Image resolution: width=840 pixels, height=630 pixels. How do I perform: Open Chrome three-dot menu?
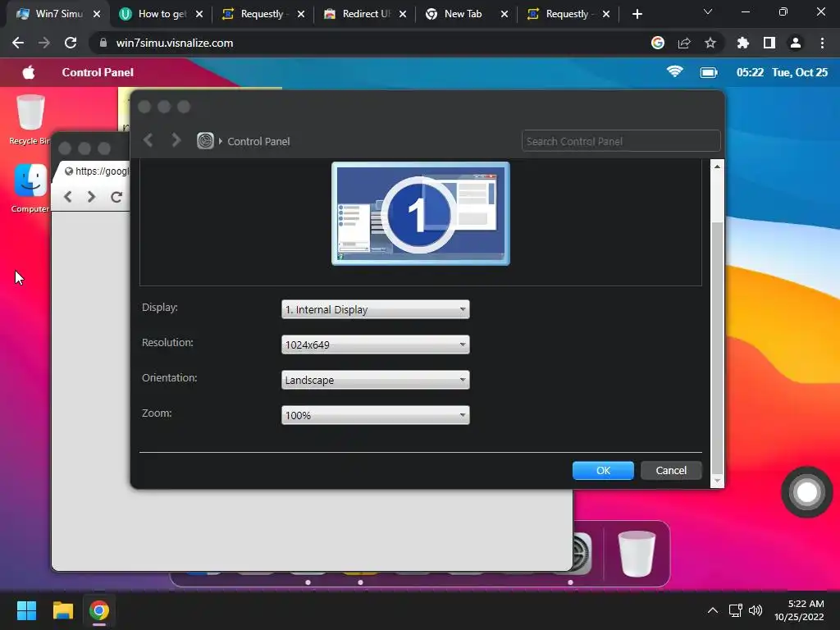click(822, 43)
